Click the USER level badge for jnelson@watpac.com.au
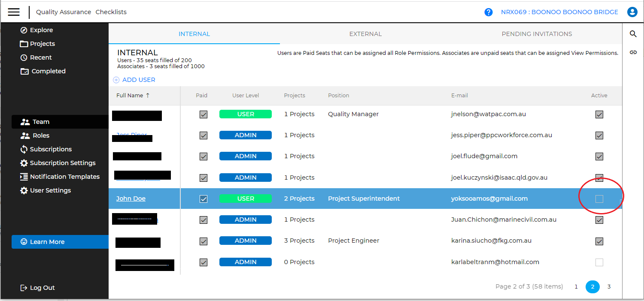This screenshot has height=301, width=644. click(x=246, y=114)
